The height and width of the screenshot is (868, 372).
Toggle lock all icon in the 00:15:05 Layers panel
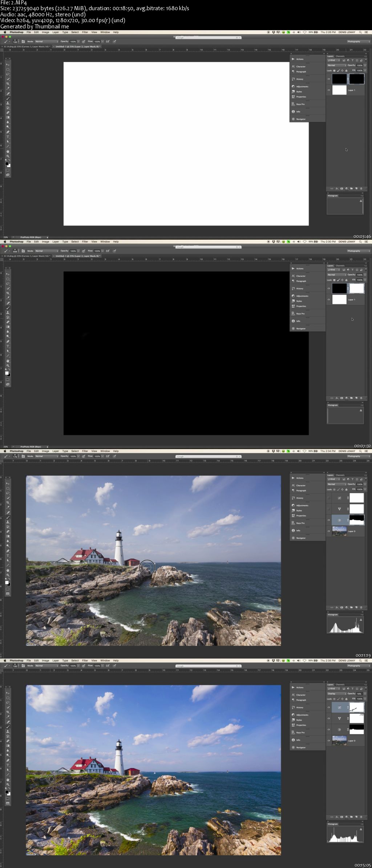(x=346, y=699)
